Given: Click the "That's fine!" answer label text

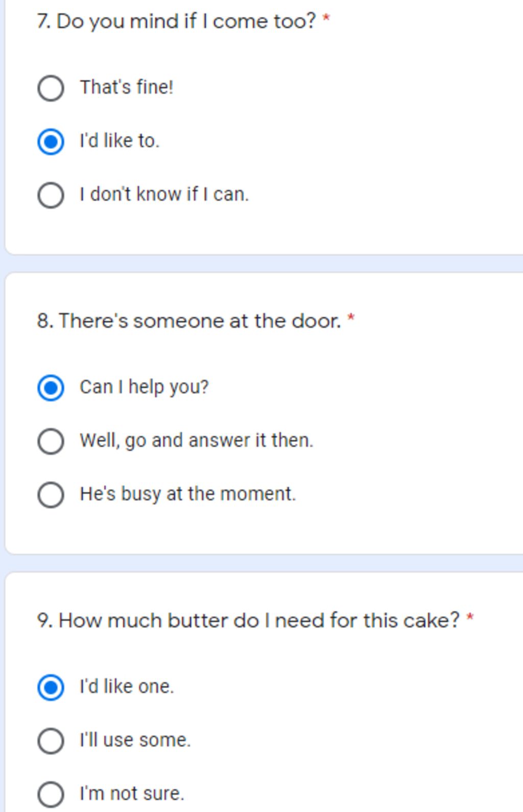Looking at the screenshot, I should [127, 87].
